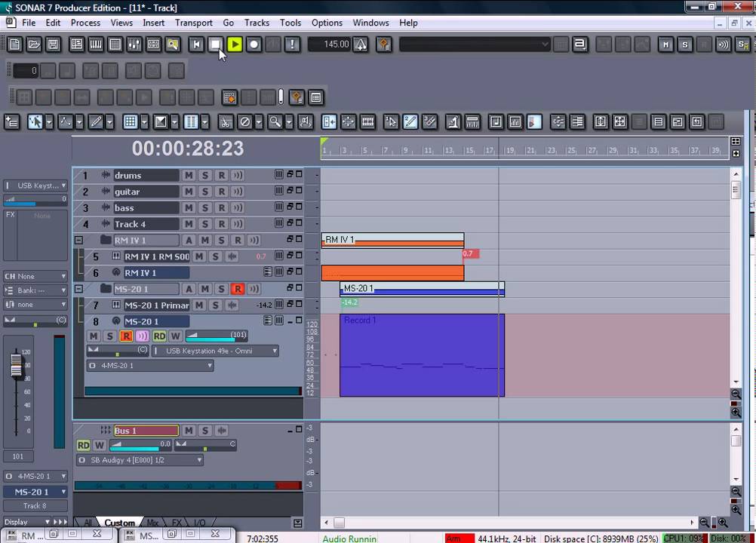Open MS-20 1 synth properties icon on track 8
Screen dimensions: 756x543
click(x=269, y=321)
